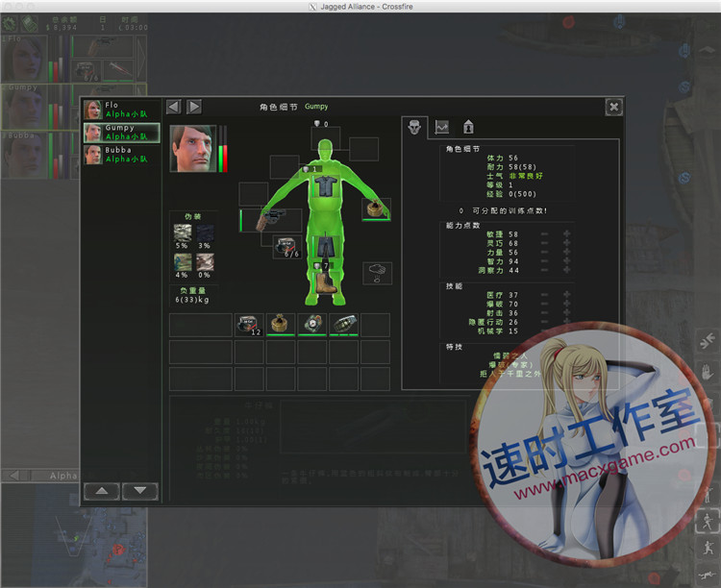This screenshot has height=588, width=721.
Task: Decrease 爆破 skill with its minus button
Action: pos(544,304)
